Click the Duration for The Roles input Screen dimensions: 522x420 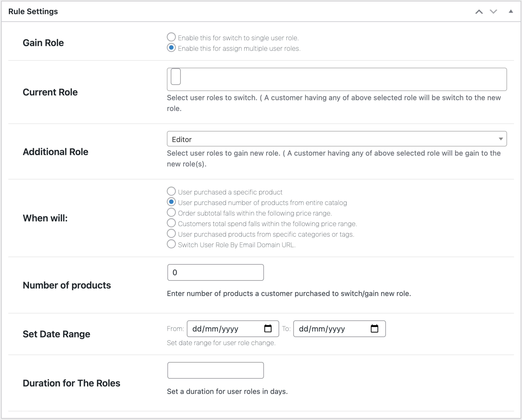215,370
